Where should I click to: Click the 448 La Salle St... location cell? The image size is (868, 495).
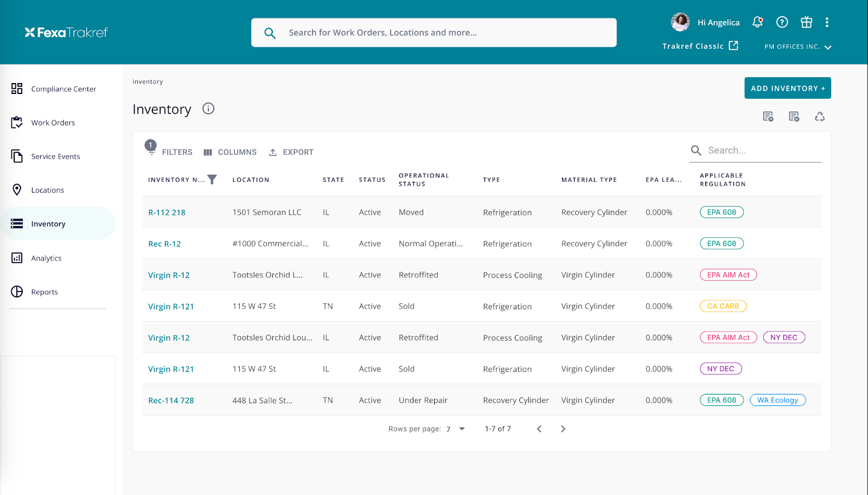click(x=262, y=400)
